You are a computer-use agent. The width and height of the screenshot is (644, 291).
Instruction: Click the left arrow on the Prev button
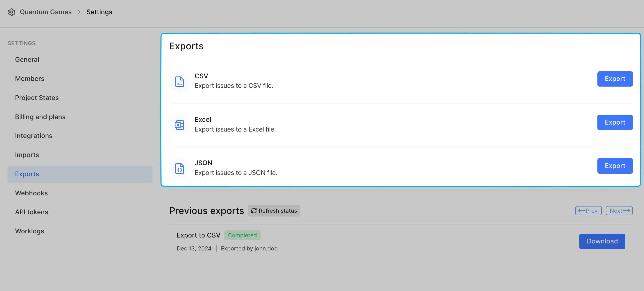pos(582,211)
